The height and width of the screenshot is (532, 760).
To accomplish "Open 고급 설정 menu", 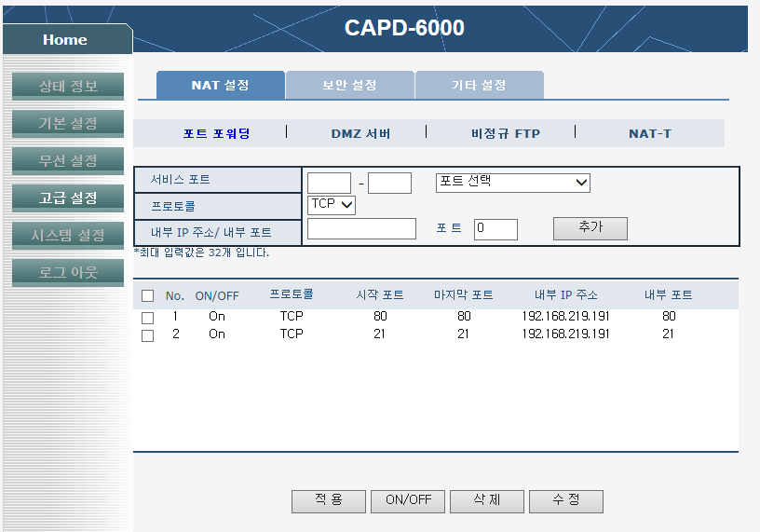I will pyautogui.click(x=68, y=198).
